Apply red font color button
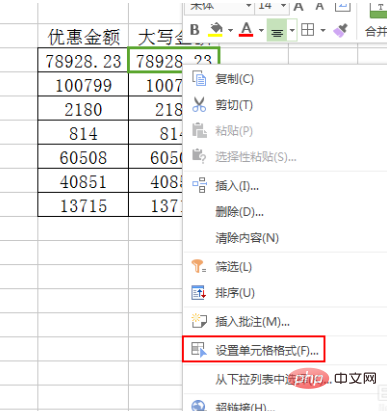The width and height of the screenshot is (387, 411). click(246, 30)
